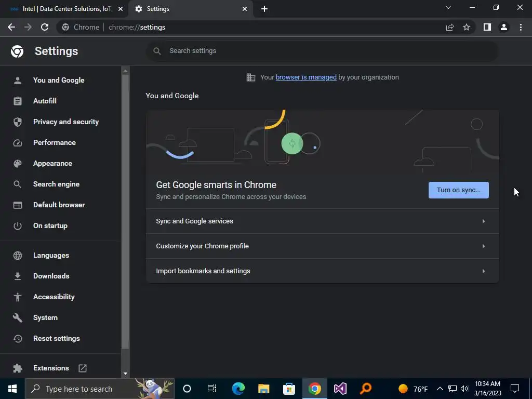
Task: Click the Reset settings history icon
Action: [17, 339]
